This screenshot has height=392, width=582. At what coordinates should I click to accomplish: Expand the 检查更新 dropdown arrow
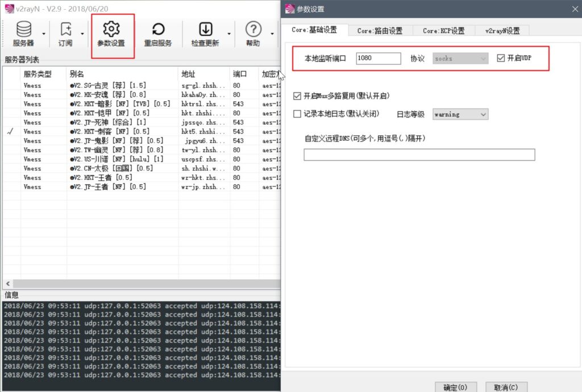pyautogui.click(x=229, y=34)
